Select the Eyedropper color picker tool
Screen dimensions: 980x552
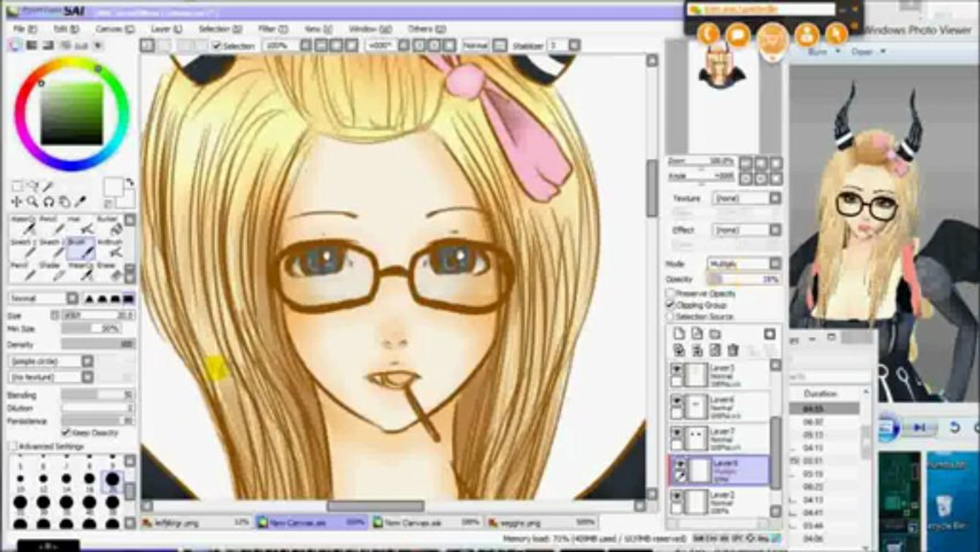[81, 202]
